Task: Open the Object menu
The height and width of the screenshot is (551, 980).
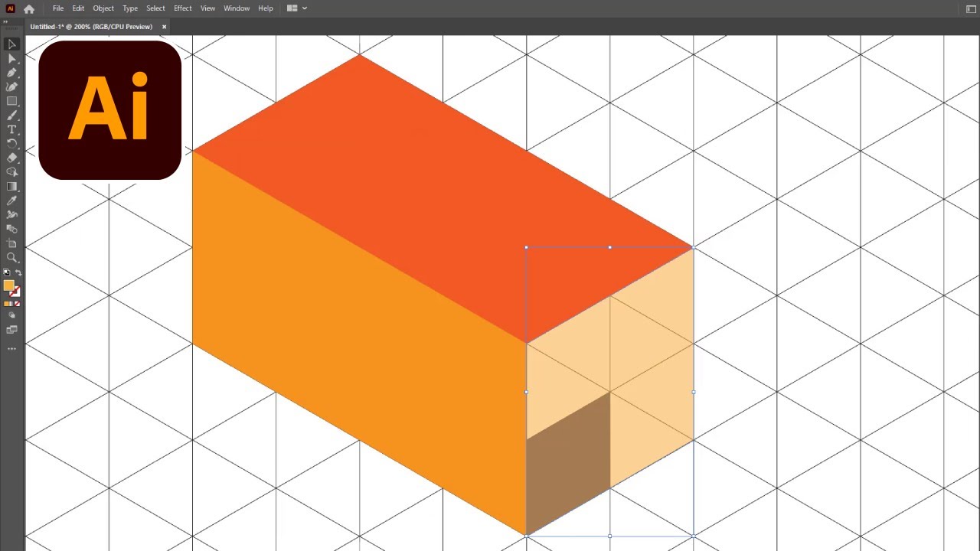Action: [x=103, y=8]
